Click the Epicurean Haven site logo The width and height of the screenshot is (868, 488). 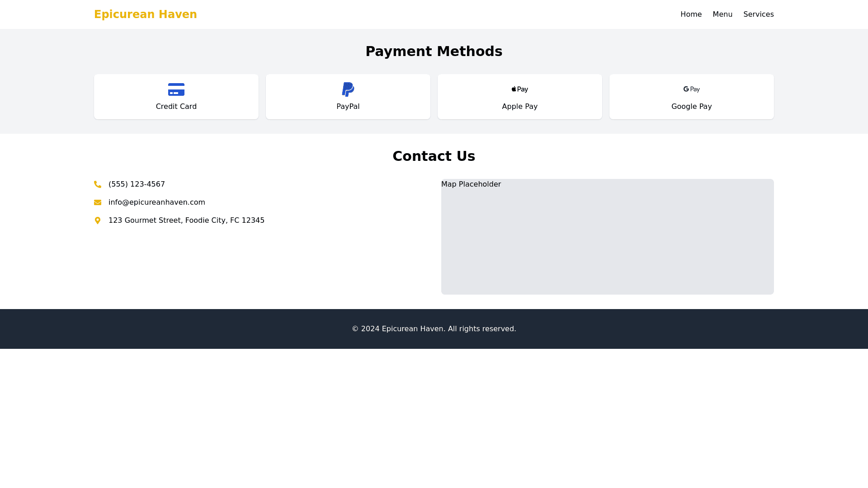coord(145,14)
